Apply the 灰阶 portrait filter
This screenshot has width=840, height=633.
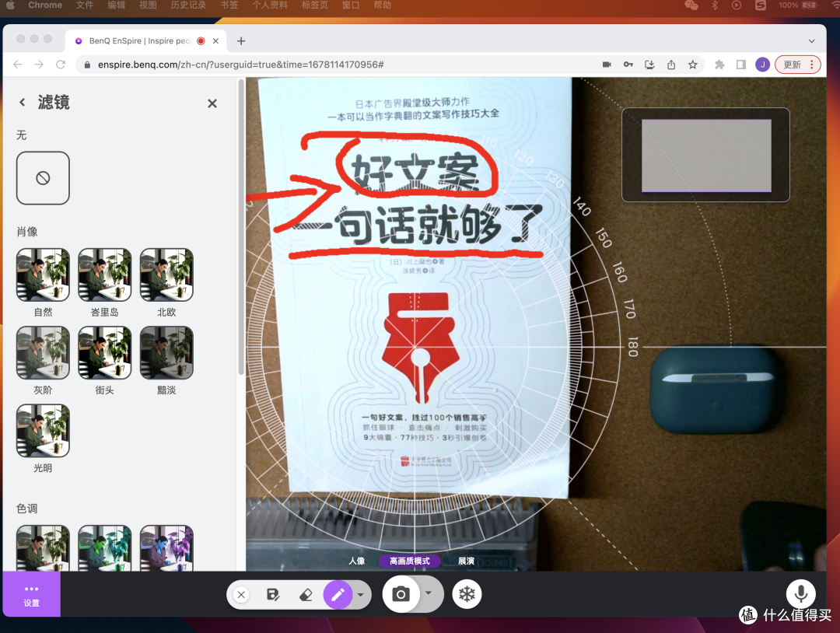pyautogui.click(x=43, y=353)
